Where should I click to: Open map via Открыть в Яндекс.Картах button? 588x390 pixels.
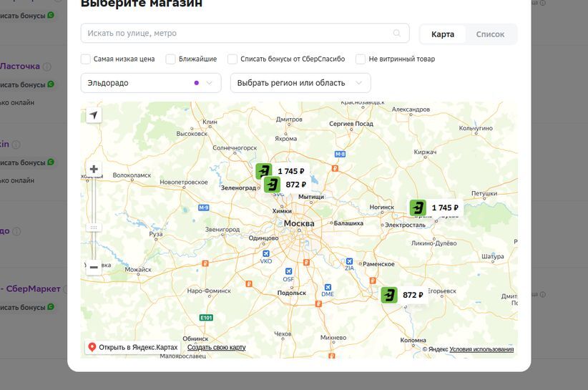click(x=133, y=347)
